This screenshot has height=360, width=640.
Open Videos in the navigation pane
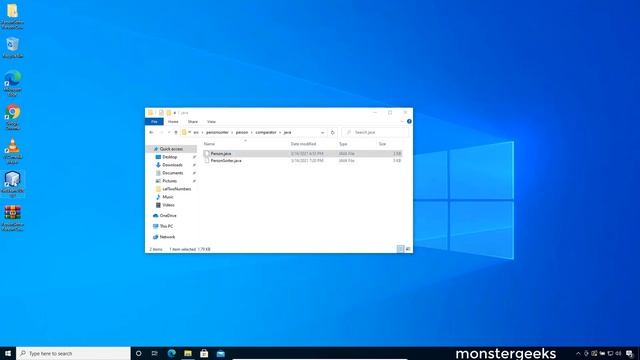click(x=168, y=205)
